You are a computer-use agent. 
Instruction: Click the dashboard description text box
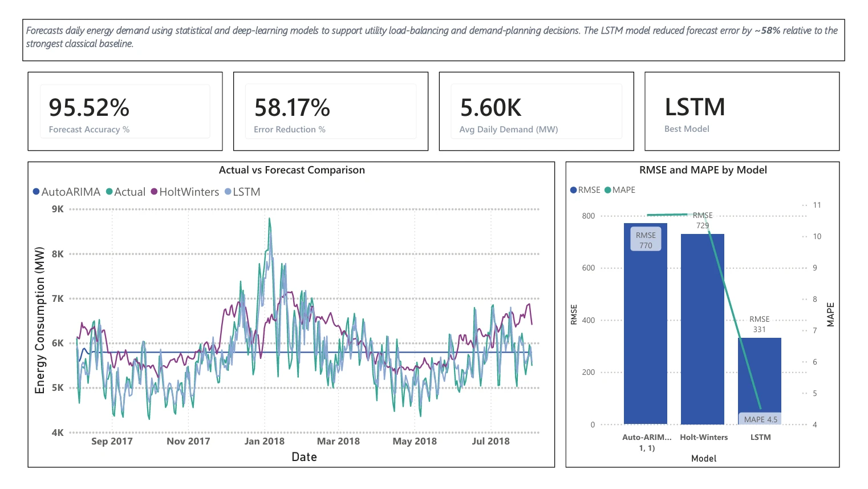(x=433, y=40)
